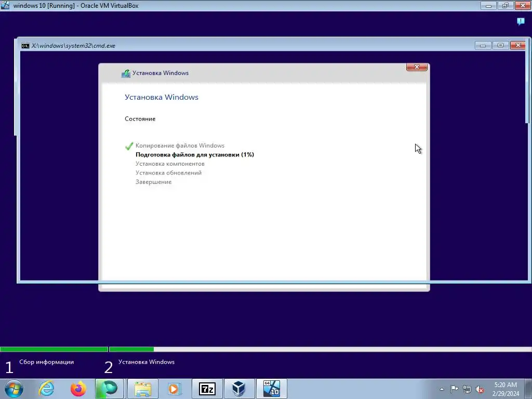The height and width of the screenshot is (399, 532).
Task: Restore down the VirtualBox VM window
Action: point(506,5)
